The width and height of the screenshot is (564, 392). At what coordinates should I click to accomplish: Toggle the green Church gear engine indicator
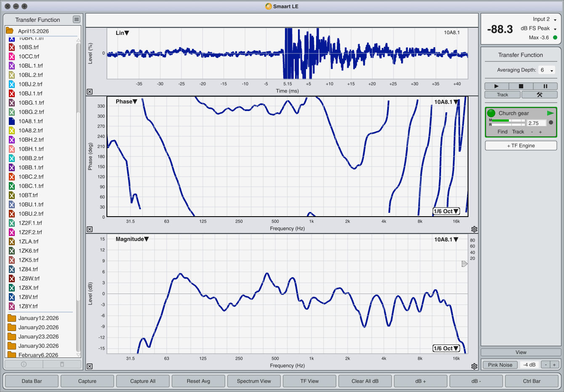(x=491, y=113)
